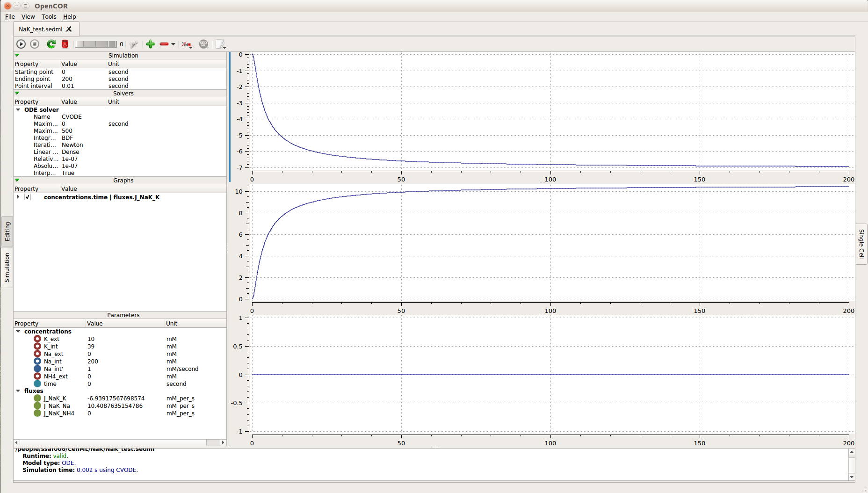Click the stop simulation button
Screen dimensions: 868x493
tap(35, 44)
